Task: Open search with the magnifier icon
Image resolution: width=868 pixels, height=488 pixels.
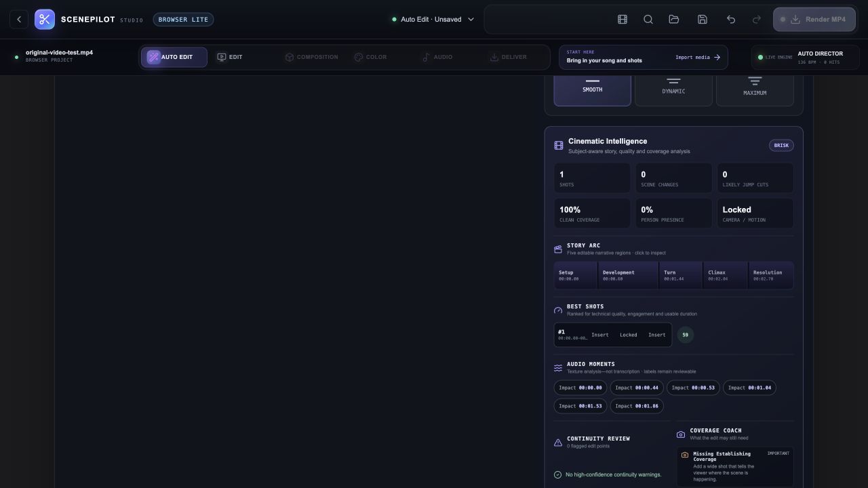Action: [x=648, y=20]
